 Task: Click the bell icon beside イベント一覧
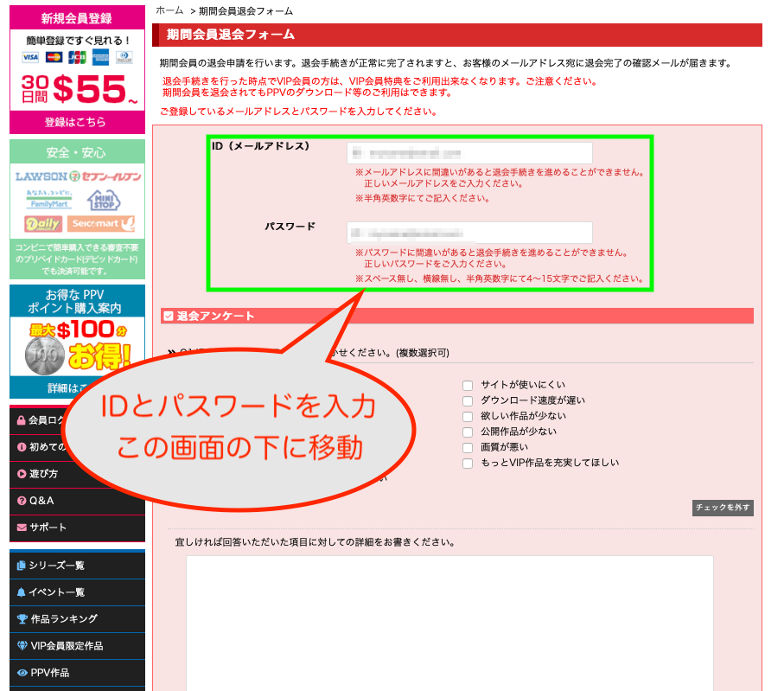(22, 592)
